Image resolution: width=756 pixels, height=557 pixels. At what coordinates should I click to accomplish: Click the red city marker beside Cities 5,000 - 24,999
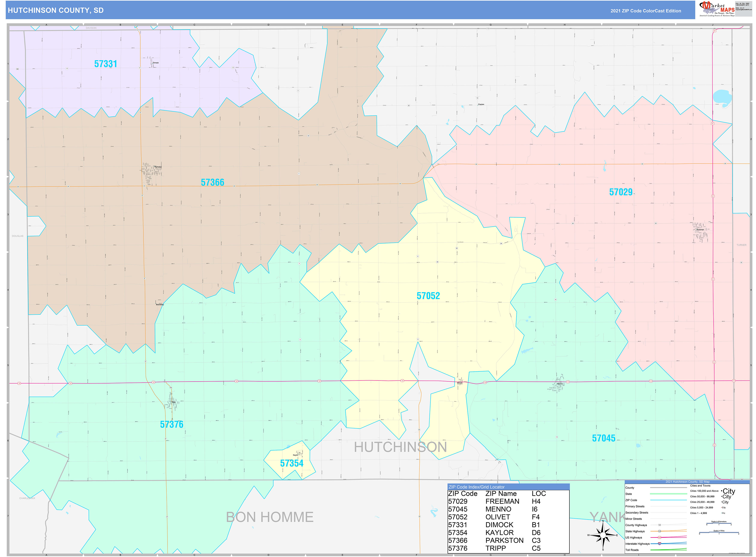coord(722,508)
